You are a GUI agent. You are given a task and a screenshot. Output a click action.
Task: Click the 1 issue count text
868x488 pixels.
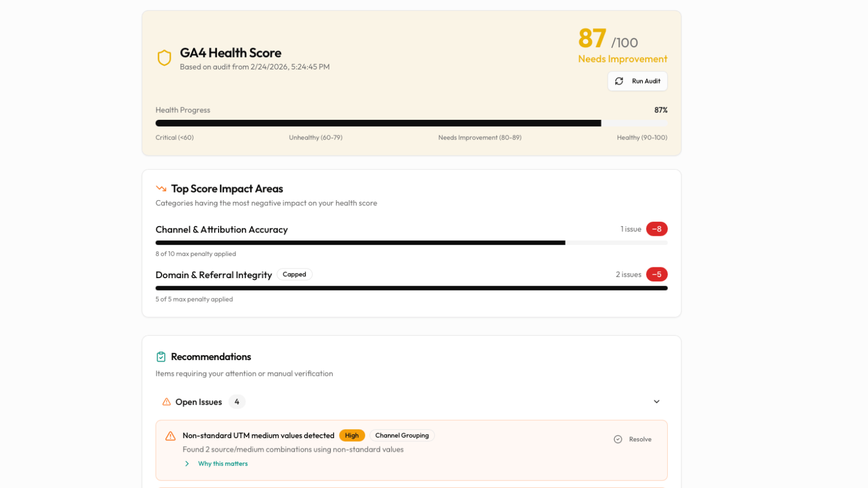pos(631,229)
